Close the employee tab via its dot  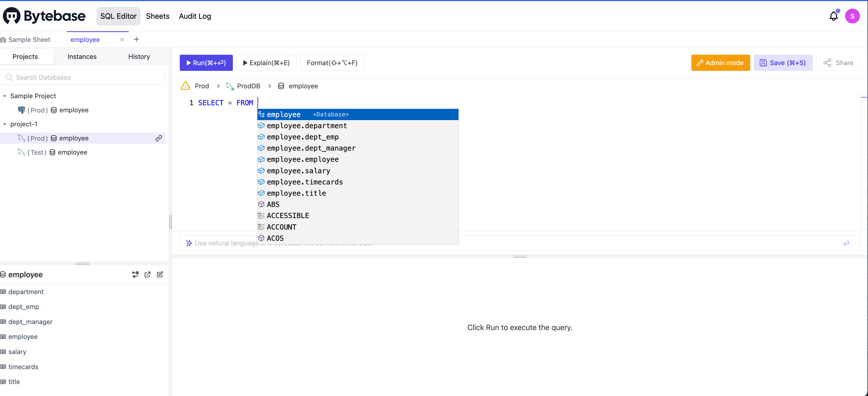(x=122, y=40)
